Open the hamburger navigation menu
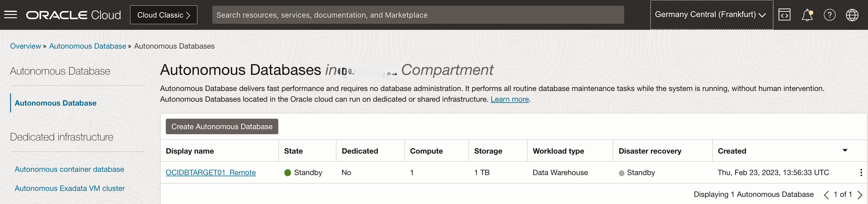The width and height of the screenshot is (868, 204). 10,15
